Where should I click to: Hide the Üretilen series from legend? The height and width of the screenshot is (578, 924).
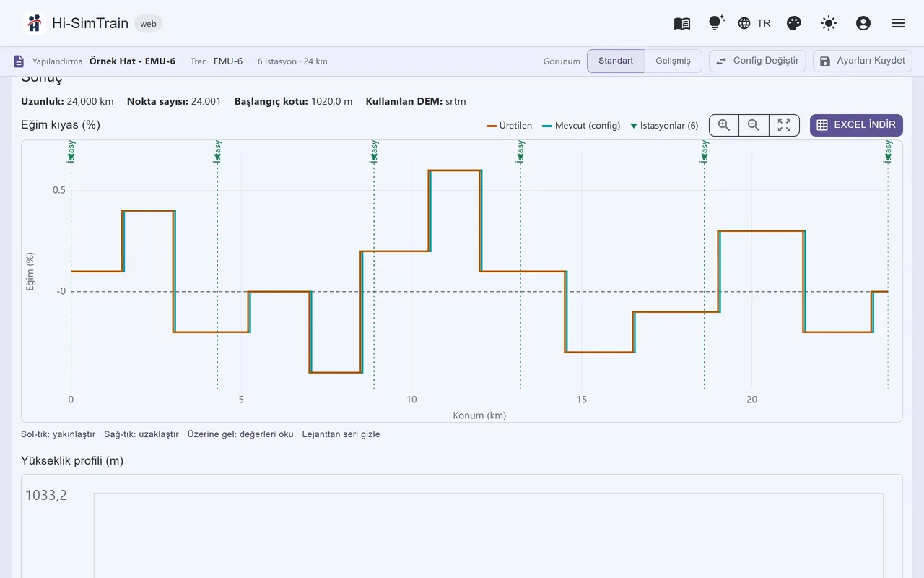pyautogui.click(x=510, y=126)
